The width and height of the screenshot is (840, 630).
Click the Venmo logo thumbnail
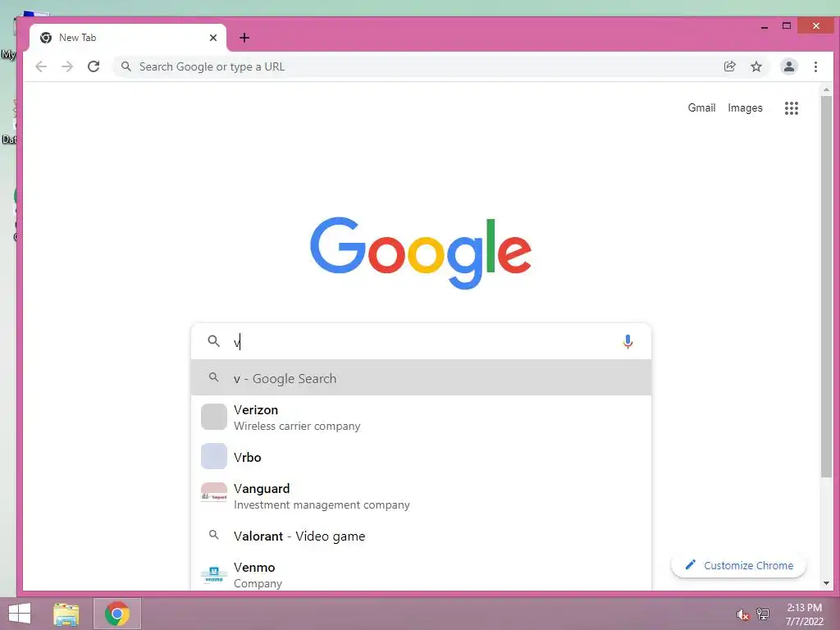[214, 574]
